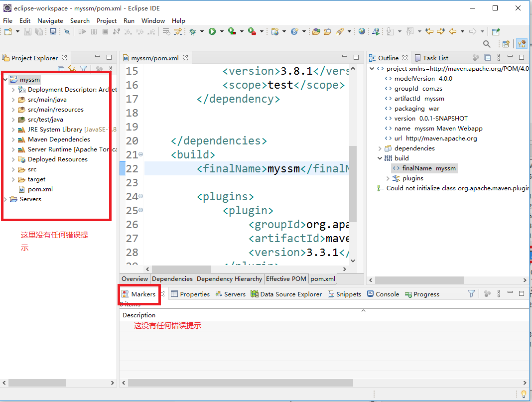
Task: Switch to the Dependencies editor tab
Action: (172, 279)
